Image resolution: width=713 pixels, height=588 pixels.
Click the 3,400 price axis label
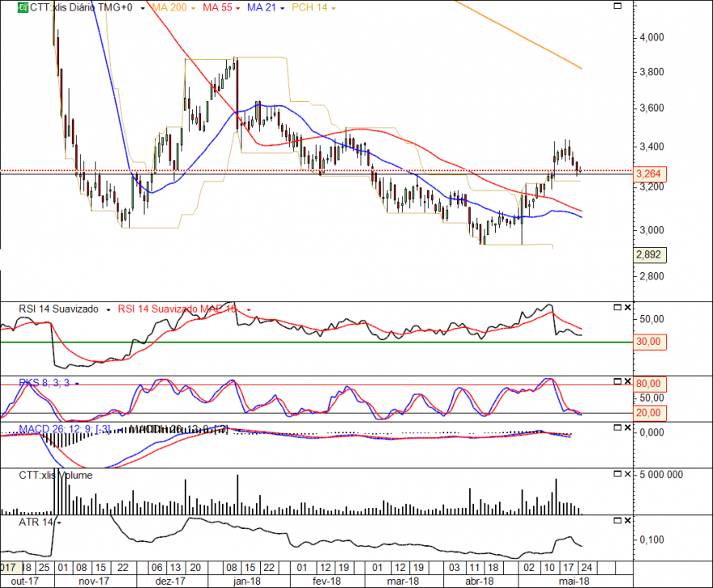(651, 147)
